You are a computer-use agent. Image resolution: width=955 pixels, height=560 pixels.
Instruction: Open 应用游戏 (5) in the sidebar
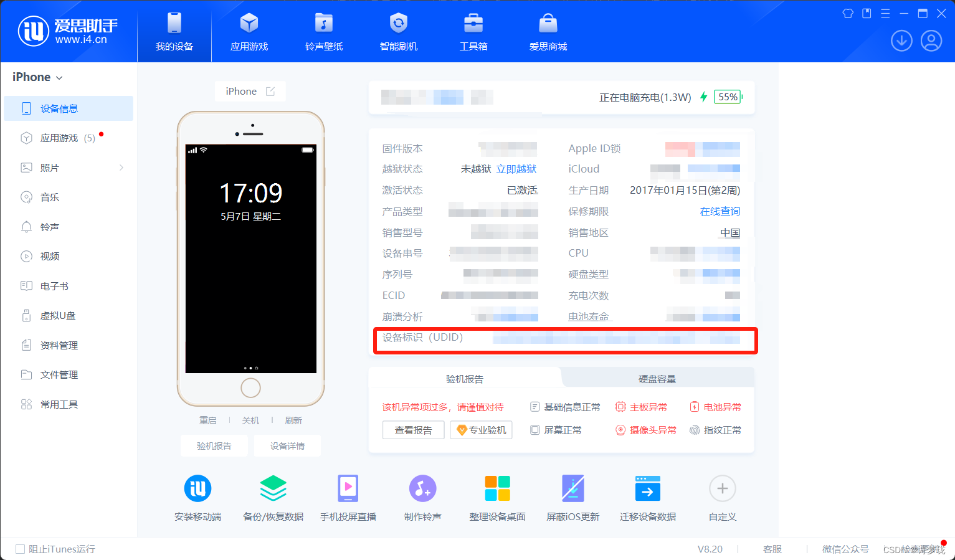coord(69,138)
